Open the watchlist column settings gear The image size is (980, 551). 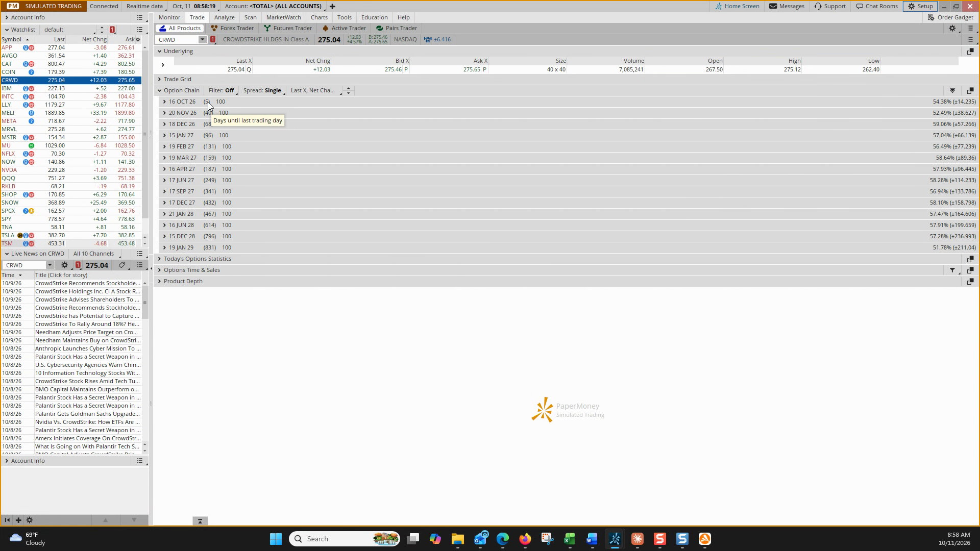tap(138, 40)
